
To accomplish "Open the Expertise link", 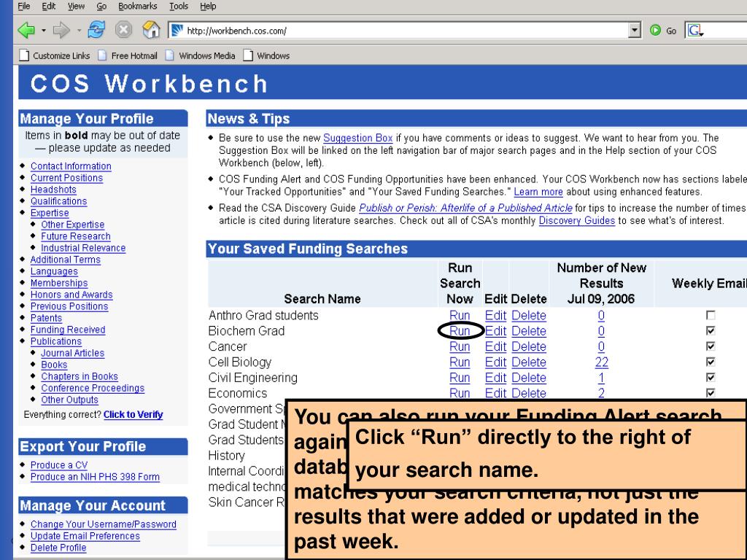I will pyautogui.click(x=50, y=213).
